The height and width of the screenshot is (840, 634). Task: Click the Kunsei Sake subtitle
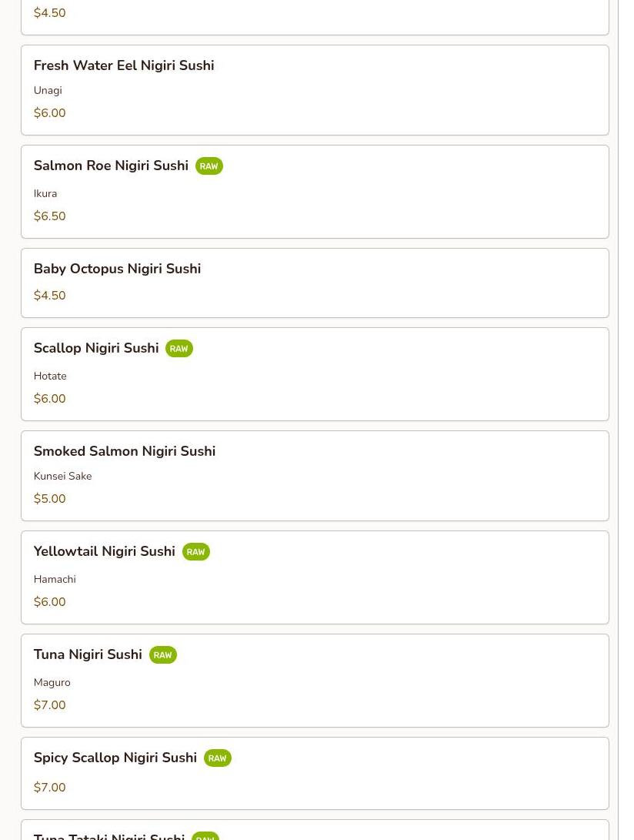point(62,477)
